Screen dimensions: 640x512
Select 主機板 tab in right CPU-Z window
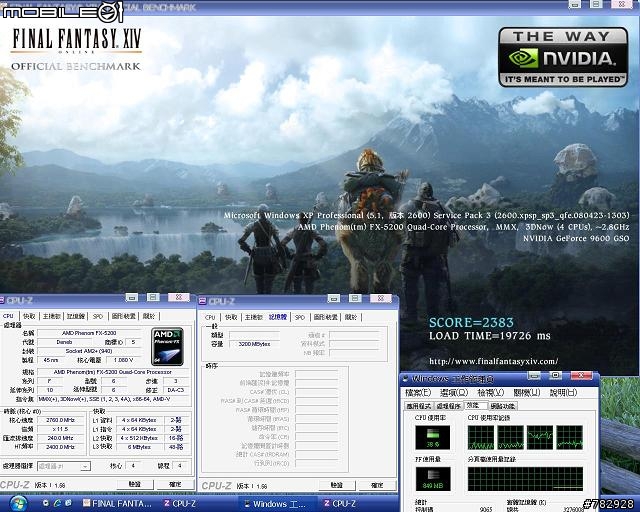point(253,317)
